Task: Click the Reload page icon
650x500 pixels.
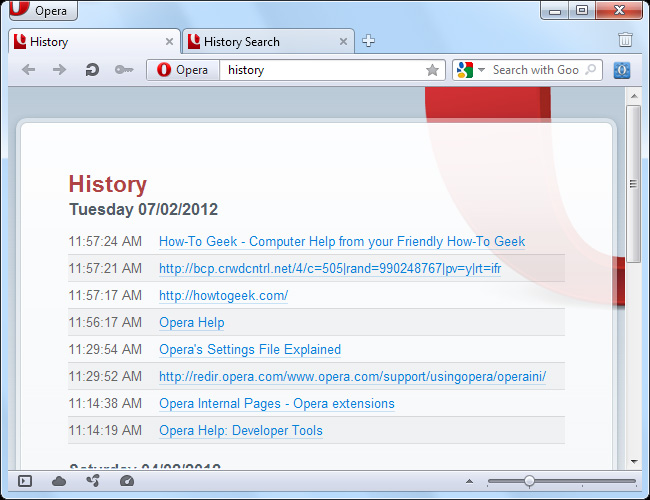Action: 91,70
